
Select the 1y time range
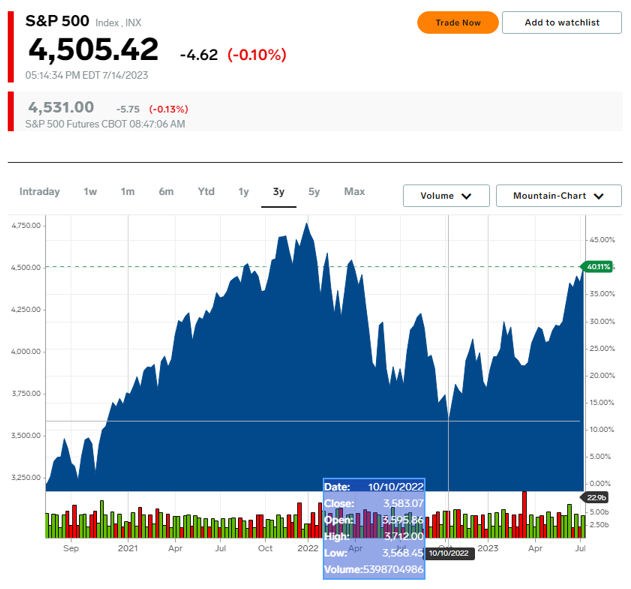click(x=243, y=192)
